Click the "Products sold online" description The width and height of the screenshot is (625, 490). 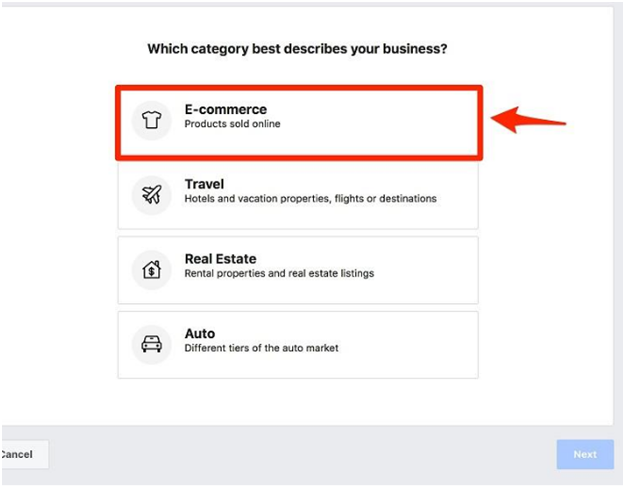[232, 125]
